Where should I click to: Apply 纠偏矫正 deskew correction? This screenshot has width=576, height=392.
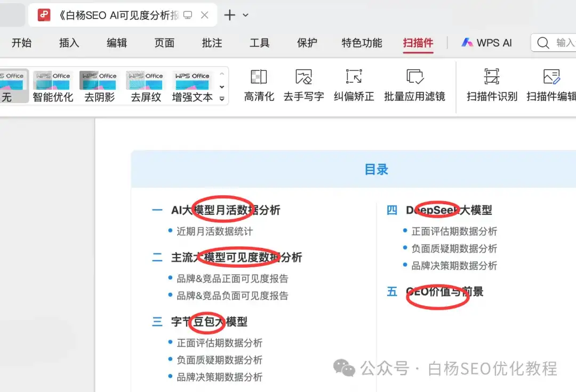[354, 85]
